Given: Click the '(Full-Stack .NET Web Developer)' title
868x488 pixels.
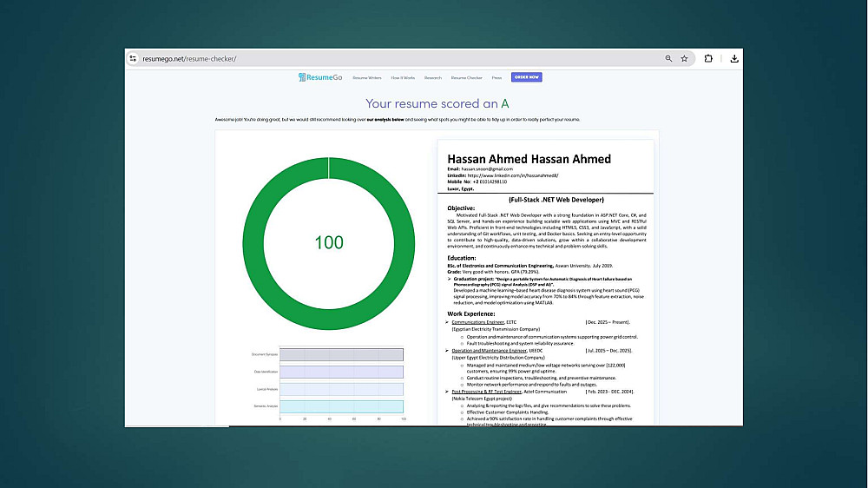Looking at the screenshot, I should pyautogui.click(x=556, y=200).
